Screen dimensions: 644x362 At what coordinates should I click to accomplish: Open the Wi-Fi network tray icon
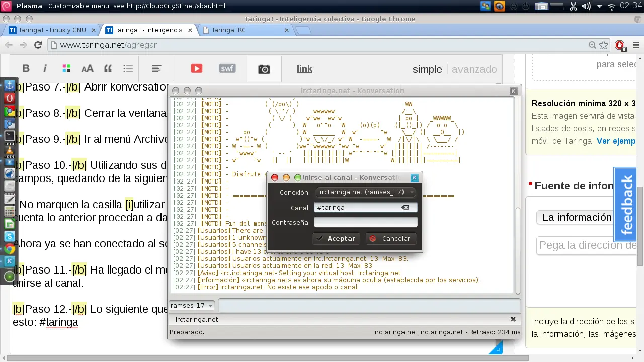coord(612,6)
